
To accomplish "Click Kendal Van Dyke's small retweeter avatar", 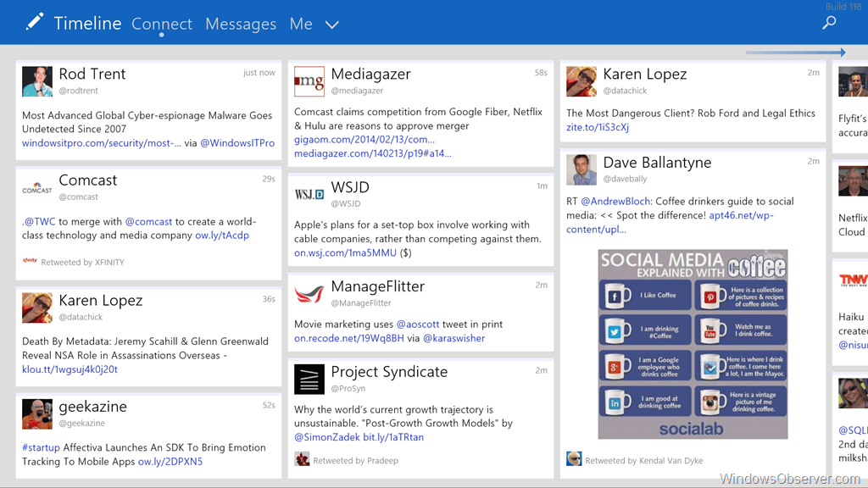I will tap(574, 459).
